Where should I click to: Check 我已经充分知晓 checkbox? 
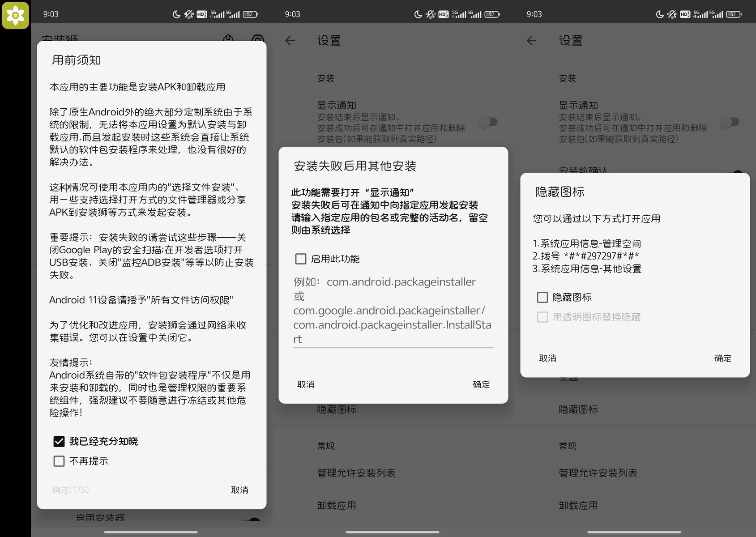[x=59, y=442]
